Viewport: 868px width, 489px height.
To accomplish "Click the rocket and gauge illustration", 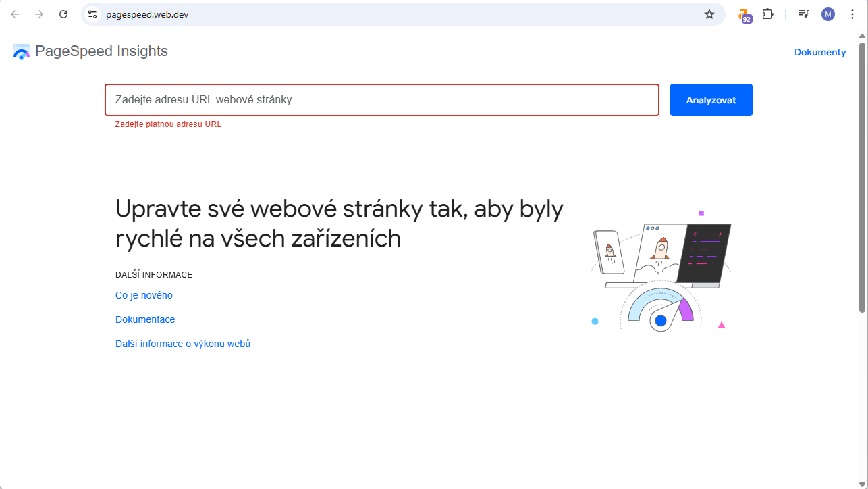I will coord(661,272).
